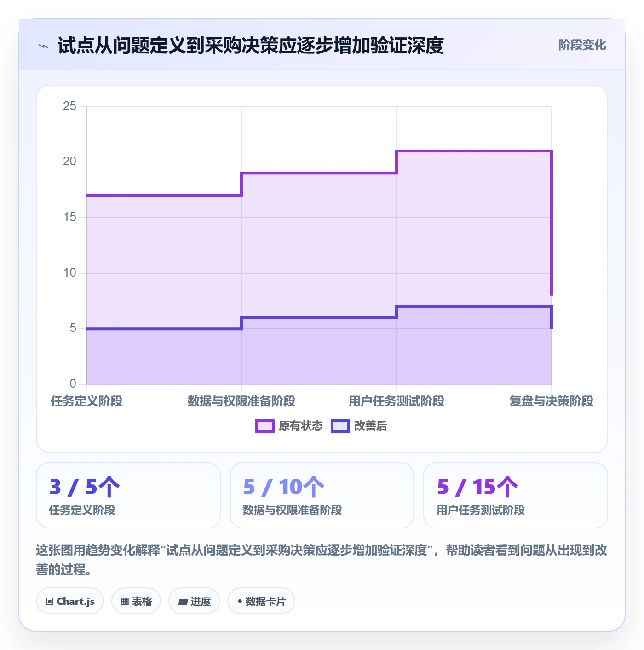644x650 pixels.
Task: Click the lightning bolt icon beside the title
Action: [44, 46]
